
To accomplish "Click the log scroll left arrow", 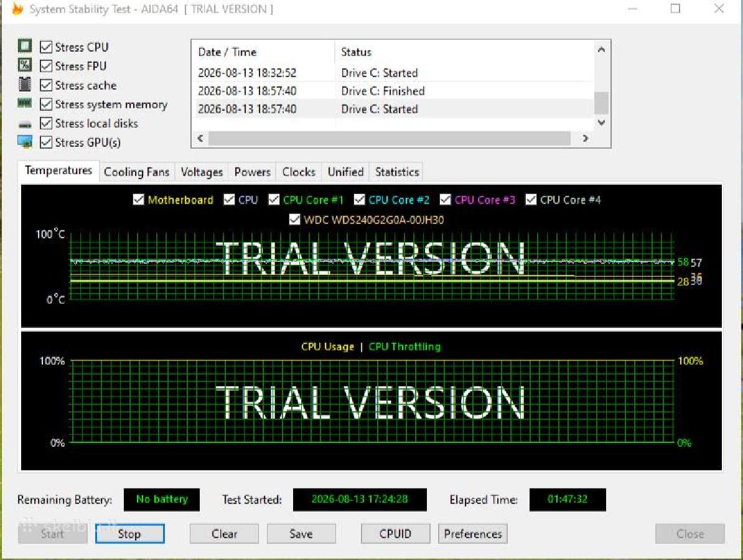I will coord(200,138).
